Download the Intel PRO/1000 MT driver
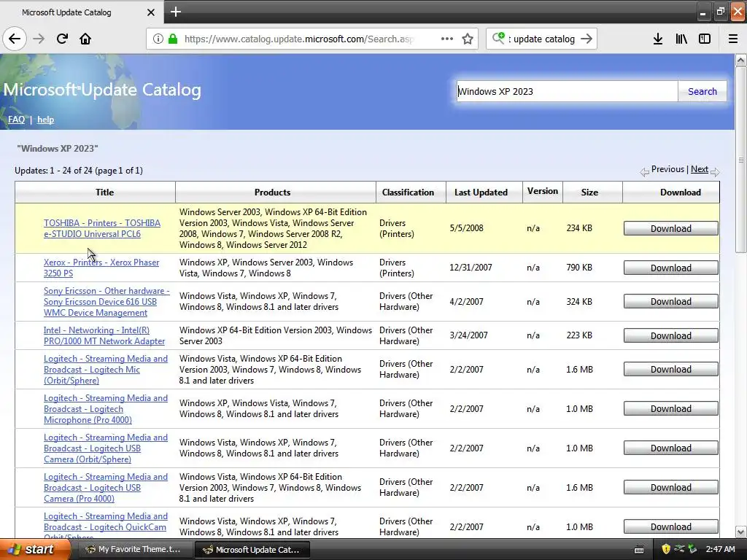This screenshot has height=560, width=747. point(671,335)
